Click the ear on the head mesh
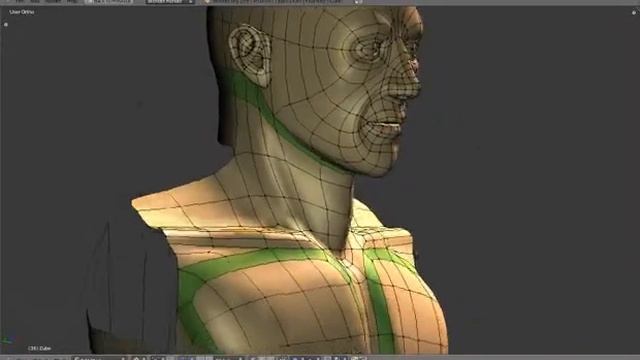 pyautogui.click(x=250, y=55)
